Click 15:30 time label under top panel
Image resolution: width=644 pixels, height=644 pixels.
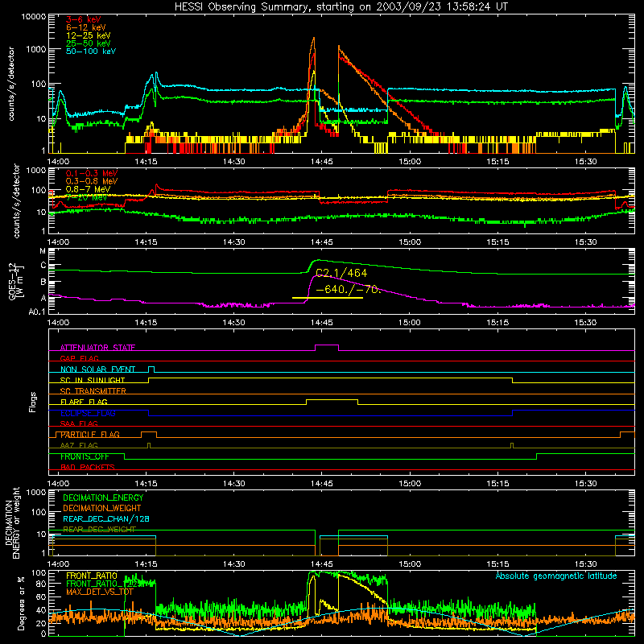[585, 162]
